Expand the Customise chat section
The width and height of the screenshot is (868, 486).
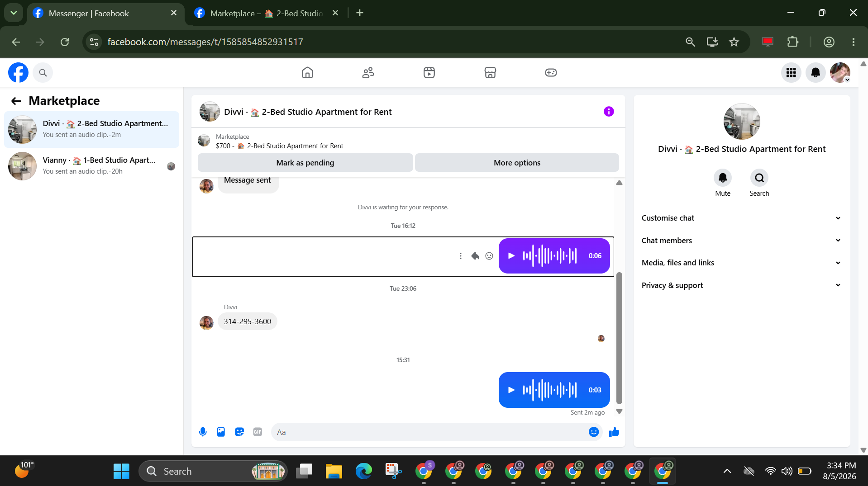coord(741,218)
